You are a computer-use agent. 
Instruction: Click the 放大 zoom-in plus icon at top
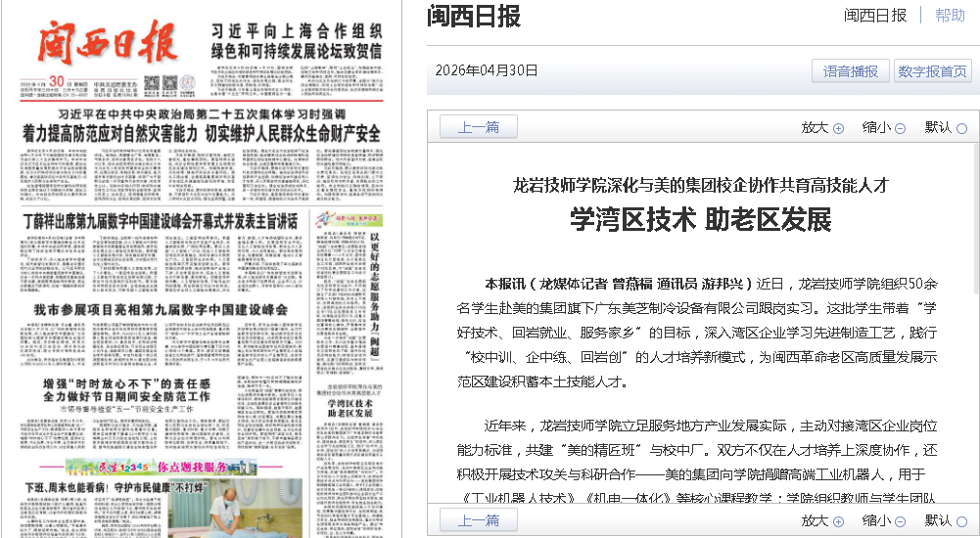click(838, 128)
